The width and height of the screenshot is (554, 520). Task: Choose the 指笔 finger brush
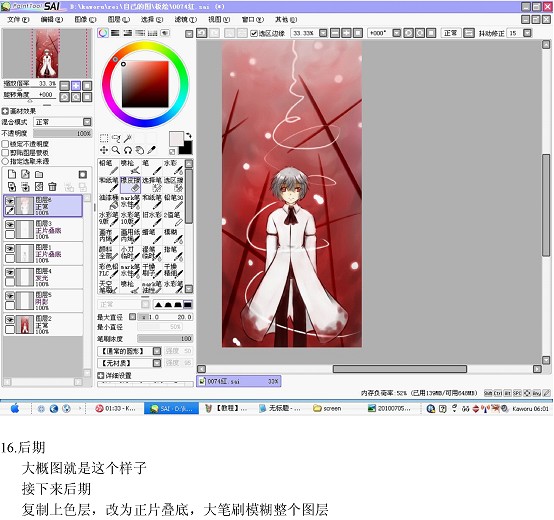click(x=173, y=254)
